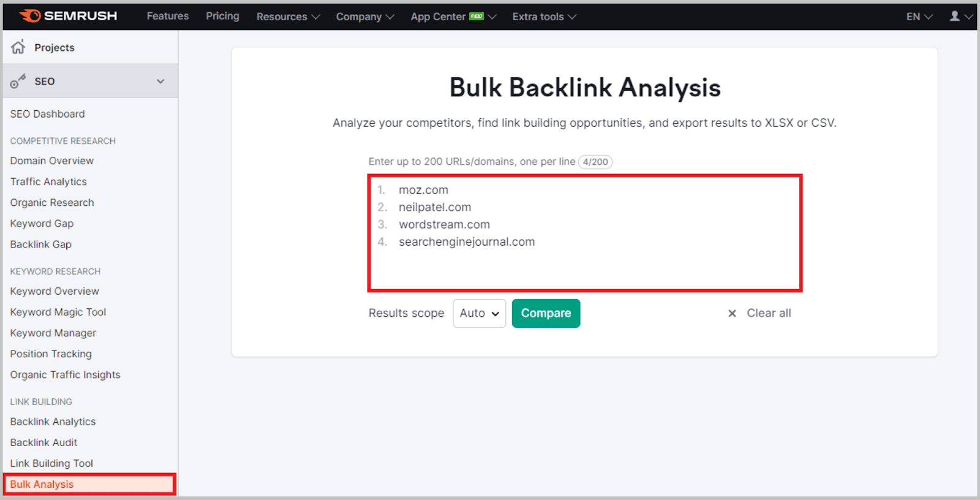Screen dimensions: 980x500
Task: Open Backlink Gap in sidebar
Action: (40, 244)
